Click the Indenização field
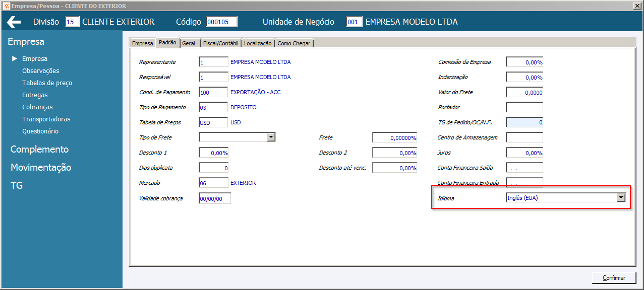The height and width of the screenshot is (290, 644). tap(524, 78)
